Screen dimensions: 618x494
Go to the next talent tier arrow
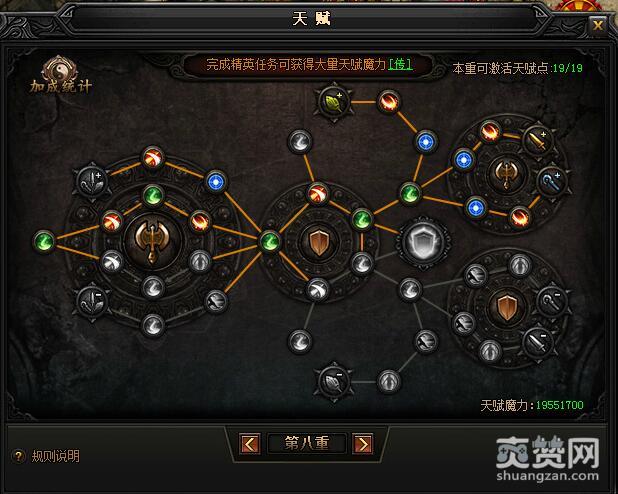pyautogui.click(x=363, y=444)
